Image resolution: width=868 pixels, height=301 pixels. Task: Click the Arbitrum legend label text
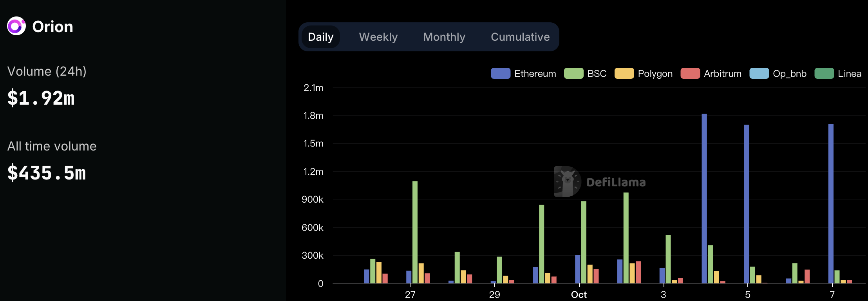(x=722, y=74)
